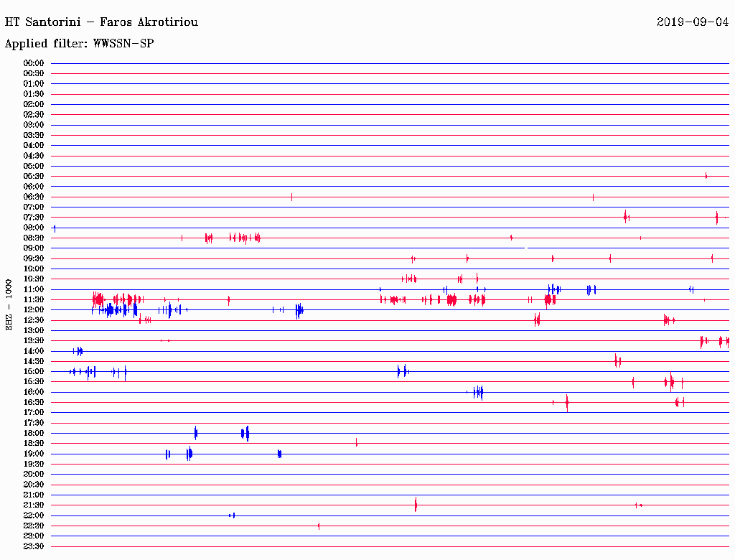Select the 03:30 time label

pyautogui.click(x=34, y=135)
